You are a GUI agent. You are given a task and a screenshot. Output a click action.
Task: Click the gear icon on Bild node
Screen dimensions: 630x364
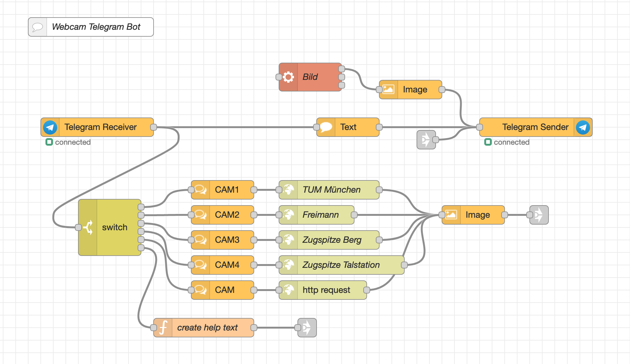288,77
